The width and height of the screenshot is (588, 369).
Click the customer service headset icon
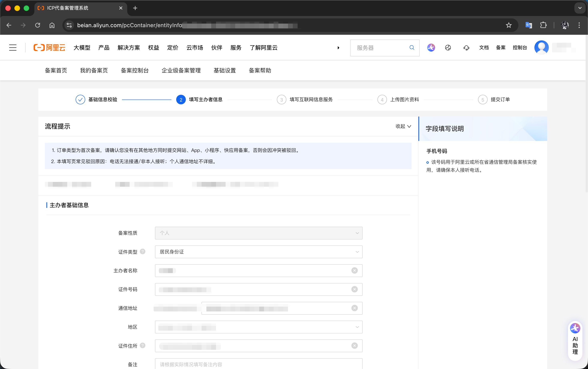click(466, 48)
